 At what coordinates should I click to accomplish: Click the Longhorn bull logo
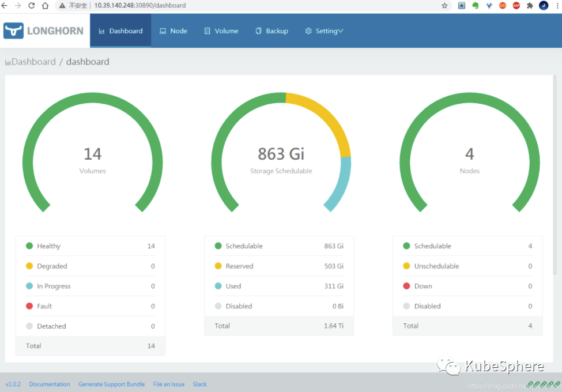pyautogui.click(x=13, y=31)
